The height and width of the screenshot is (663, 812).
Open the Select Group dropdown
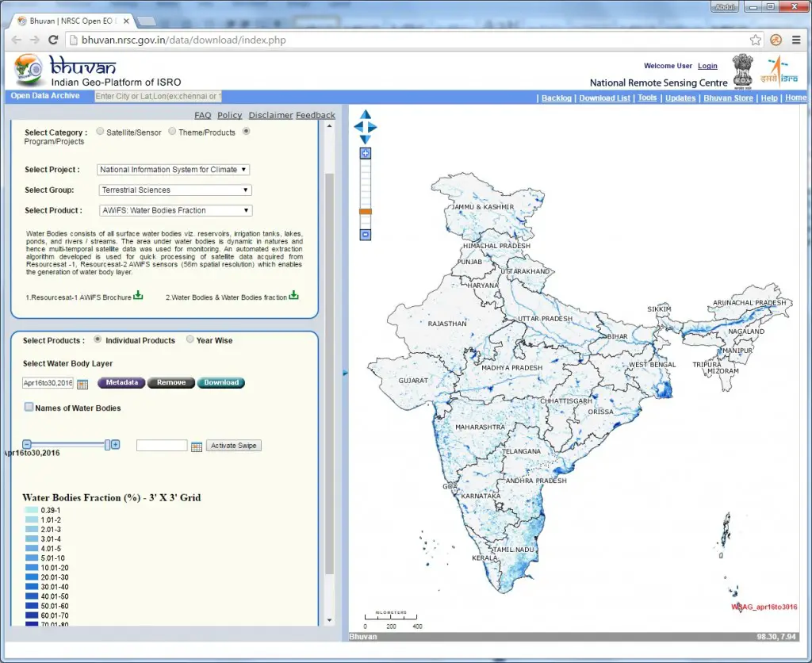click(x=175, y=190)
